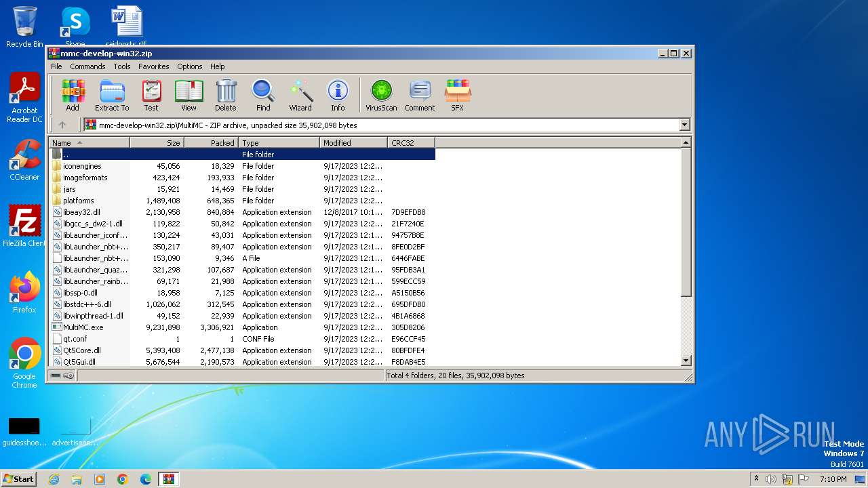Launch the Wizard wand tool
868x488 pixels.
pyautogui.click(x=300, y=96)
